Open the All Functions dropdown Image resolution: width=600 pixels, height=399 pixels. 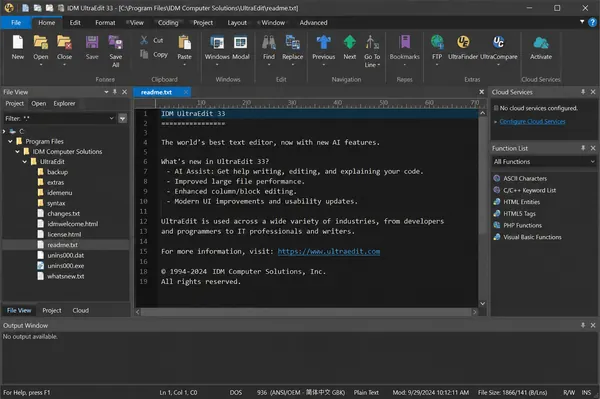click(x=592, y=161)
